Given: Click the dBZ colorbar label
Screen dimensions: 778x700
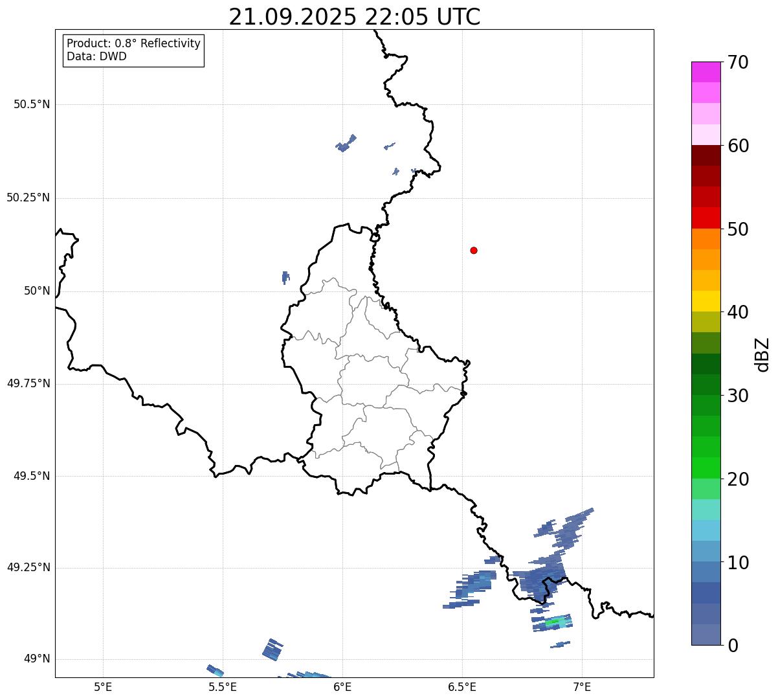Looking at the screenshot, I should [762, 354].
